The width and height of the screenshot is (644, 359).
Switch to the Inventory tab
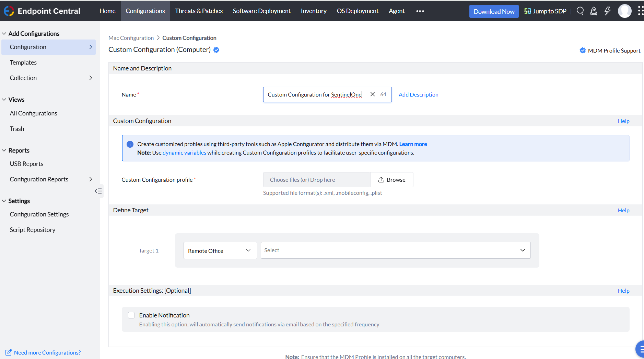pyautogui.click(x=313, y=11)
